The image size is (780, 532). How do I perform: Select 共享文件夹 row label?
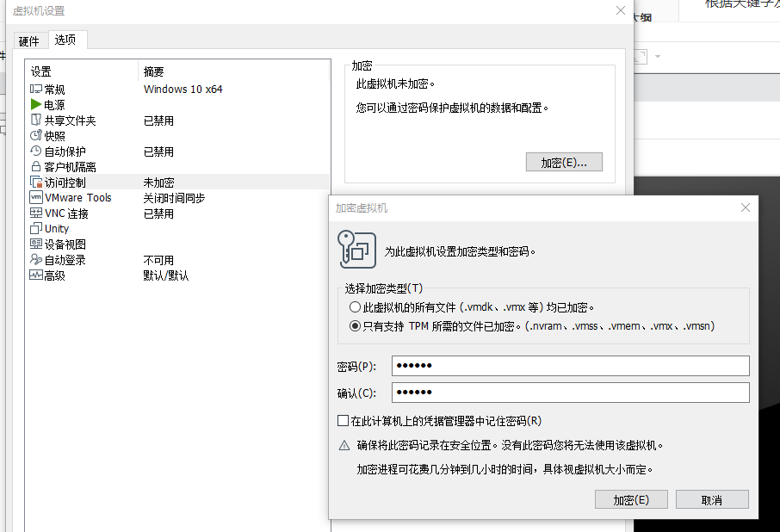click(x=70, y=121)
